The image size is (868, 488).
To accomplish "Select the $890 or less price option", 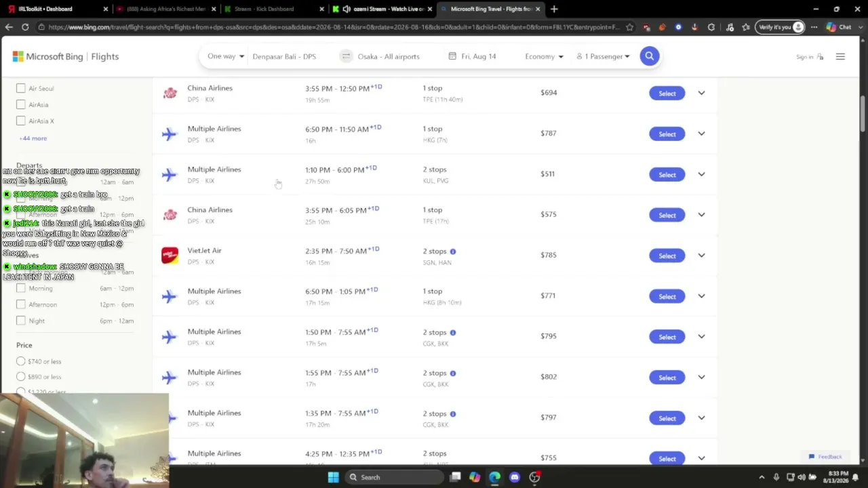I will pos(21,376).
